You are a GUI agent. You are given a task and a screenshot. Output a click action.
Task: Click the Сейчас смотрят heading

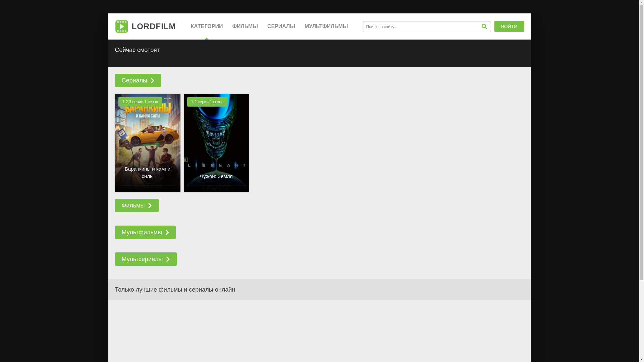[x=137, y=50]
